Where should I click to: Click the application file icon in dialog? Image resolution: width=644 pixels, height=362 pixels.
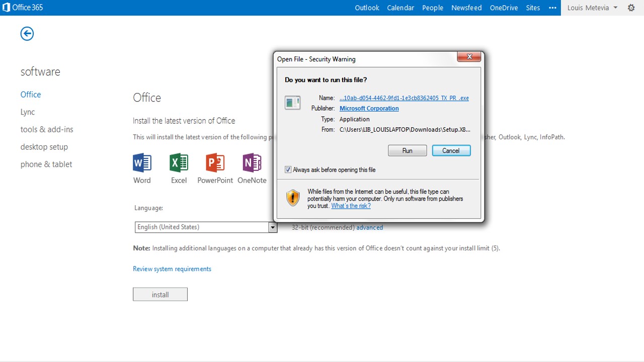tap(292, 103)
